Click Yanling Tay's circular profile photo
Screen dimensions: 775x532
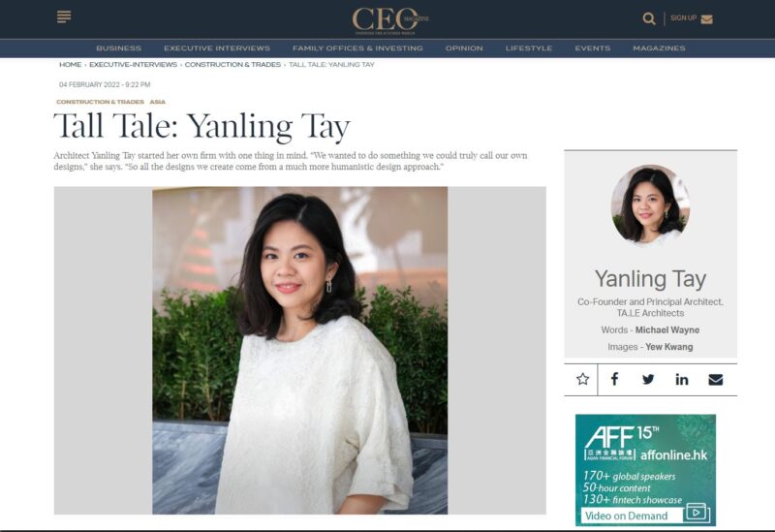650,205
